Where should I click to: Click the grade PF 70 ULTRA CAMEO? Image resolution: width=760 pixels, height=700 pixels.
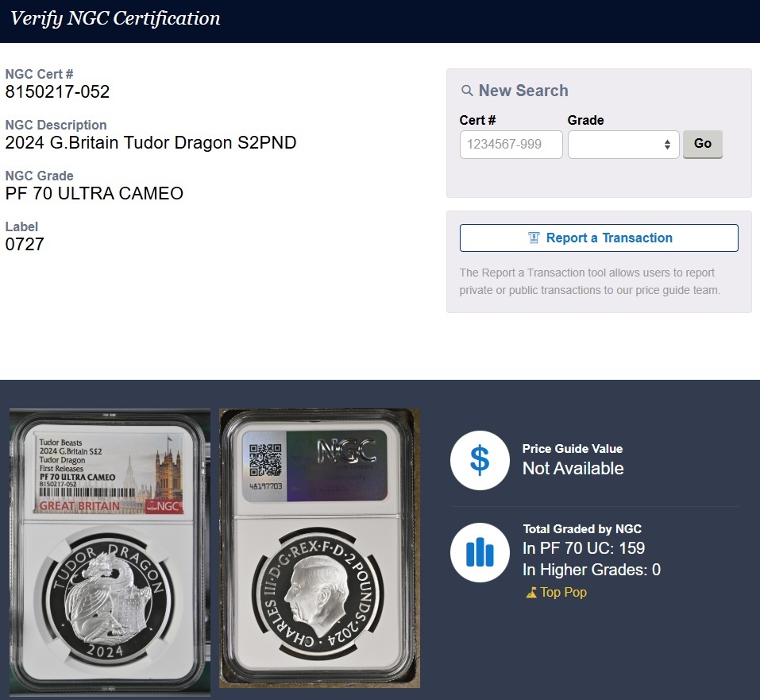[94, 194]
